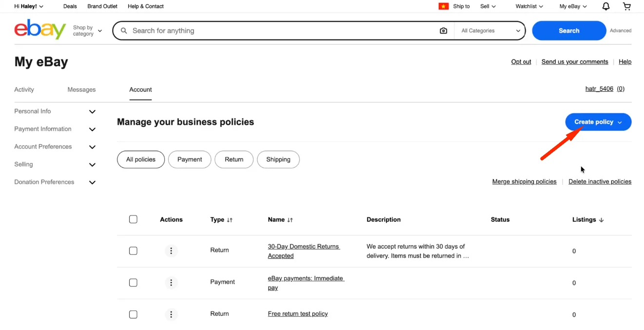Click the Status column header
This screenshot has width=644, height=330.
(x=500, y=220)
